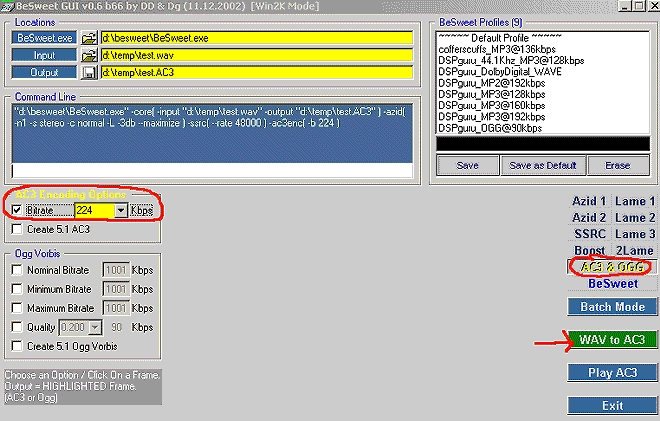
Task: Switch to SSRC tab
Action: point(589,234)
